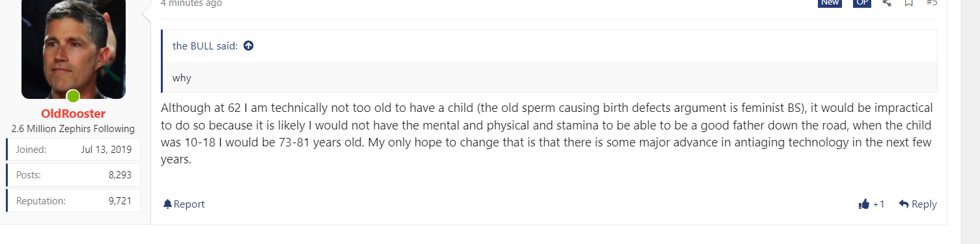Like the post with the thumbs-up icon

[864, 204]
